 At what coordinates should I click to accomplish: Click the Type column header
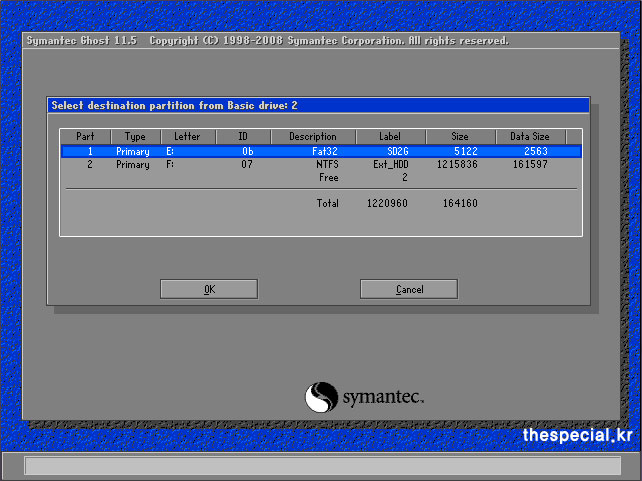pyautogui.click(x=135, y=136)
